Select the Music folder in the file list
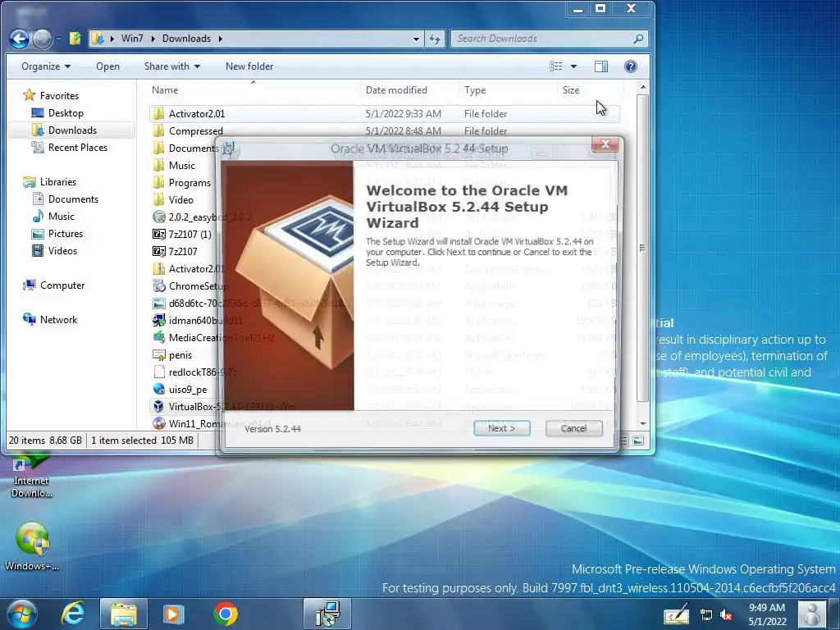This screenshot has width=840, height=630. [x=181, y=166]
